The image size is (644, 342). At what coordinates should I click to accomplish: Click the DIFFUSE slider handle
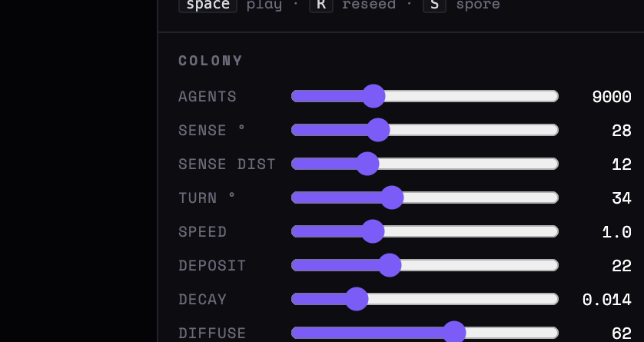pyautogui.click(x=454, y=333)
